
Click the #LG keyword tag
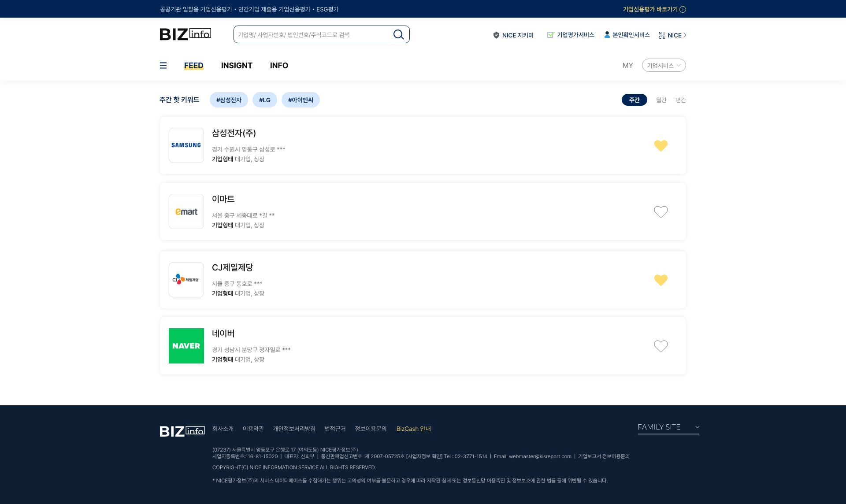(265, 100)
